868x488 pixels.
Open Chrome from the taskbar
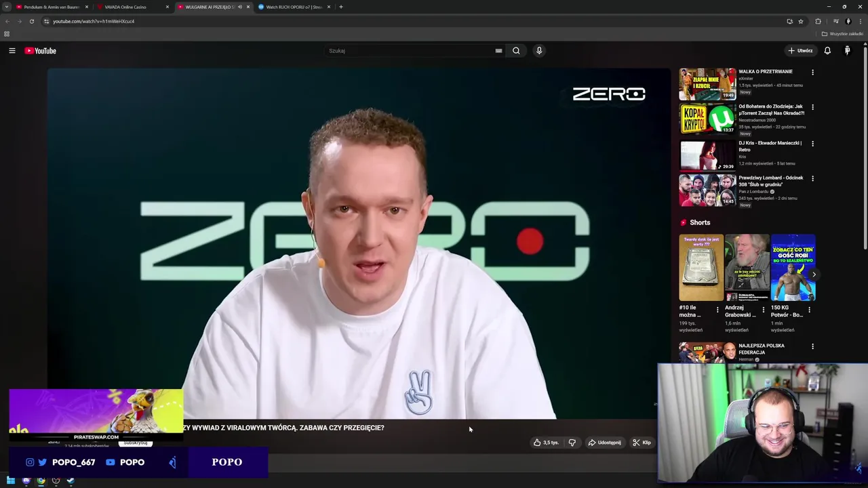41,481
